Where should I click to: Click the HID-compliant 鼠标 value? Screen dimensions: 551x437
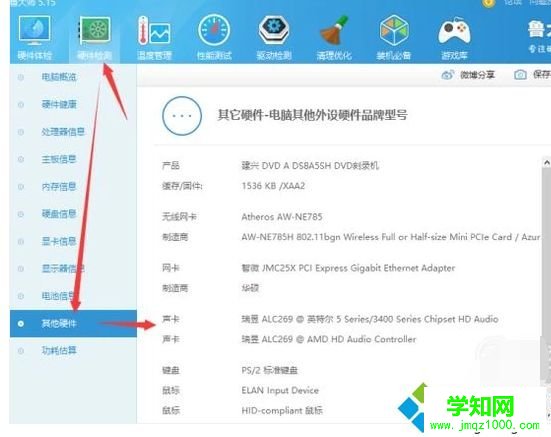(282, 411)
